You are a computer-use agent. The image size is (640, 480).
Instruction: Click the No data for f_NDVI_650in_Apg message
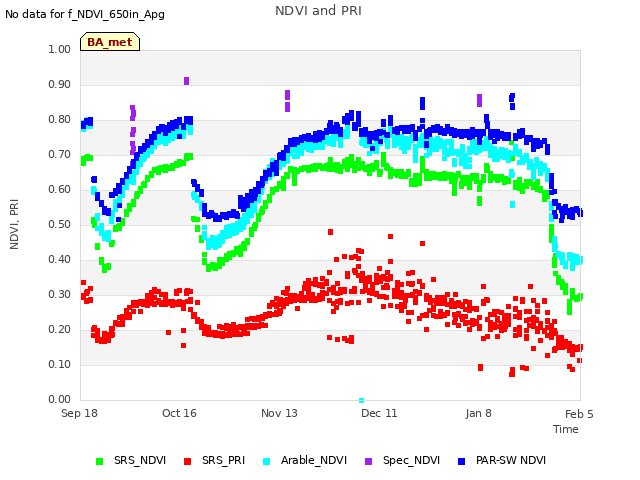point(85,14)
